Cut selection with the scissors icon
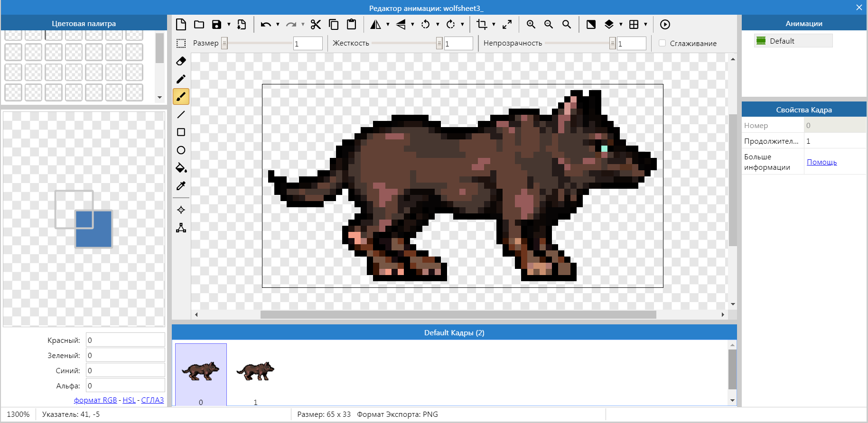 tap(316, 25)
